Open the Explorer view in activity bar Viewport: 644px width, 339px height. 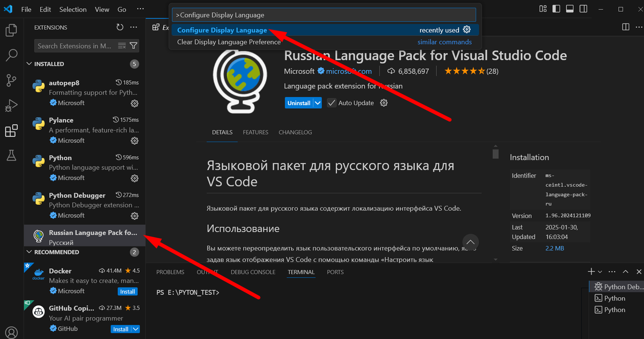coord(11,31)
